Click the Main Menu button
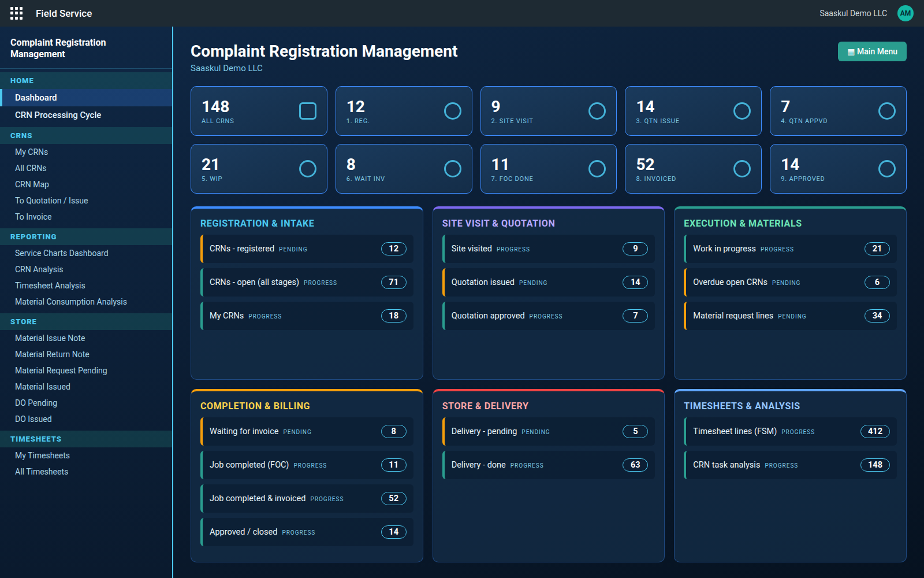This screenshot has width=924, height=578. tap(872, 51)
